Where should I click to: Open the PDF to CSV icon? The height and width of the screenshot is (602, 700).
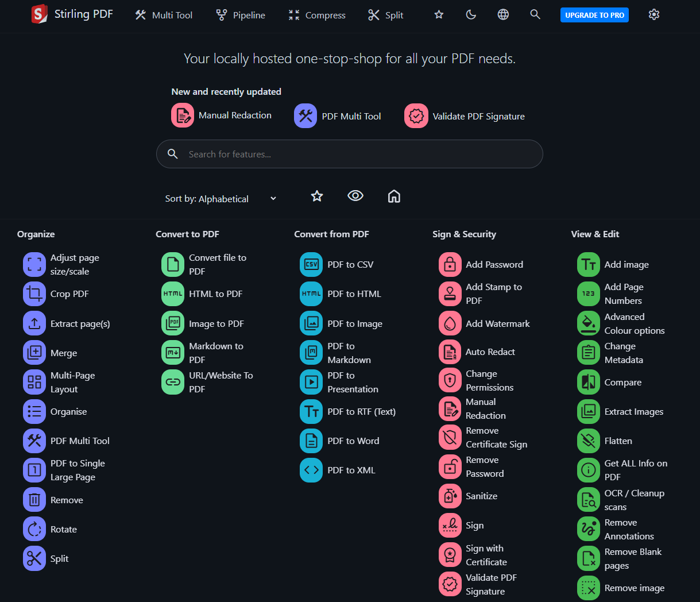point(311,265)
